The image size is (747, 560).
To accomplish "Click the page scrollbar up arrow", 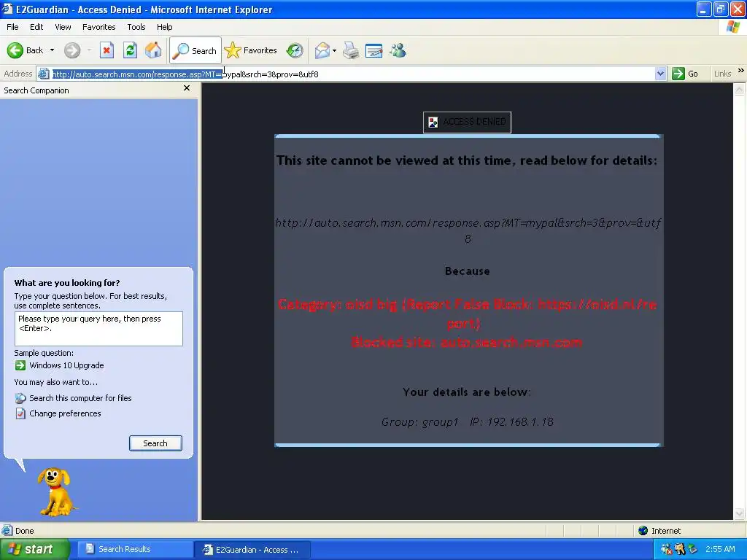I will click(740, 88).
